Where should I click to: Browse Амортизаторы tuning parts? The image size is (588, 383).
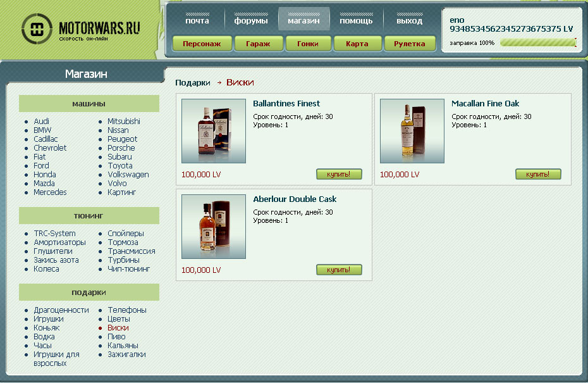[59, 242]
